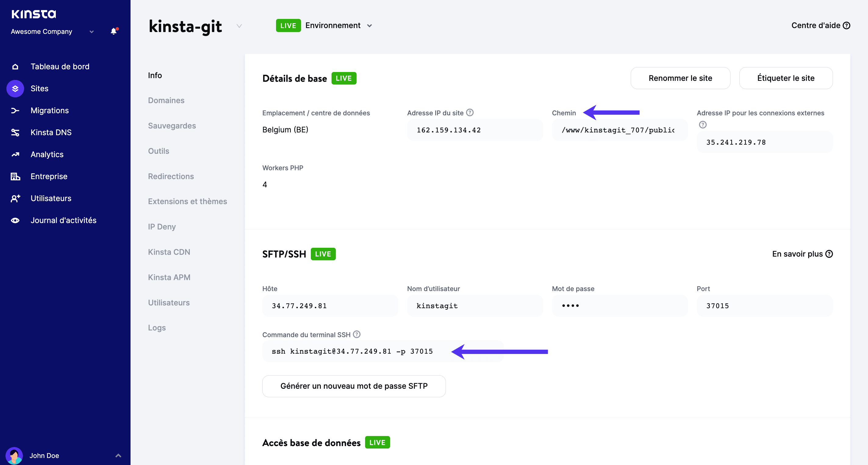The height and width of the screenshot is (465, 868).
Task: Click the Migrations arrow icon
Action: (15, 110)
